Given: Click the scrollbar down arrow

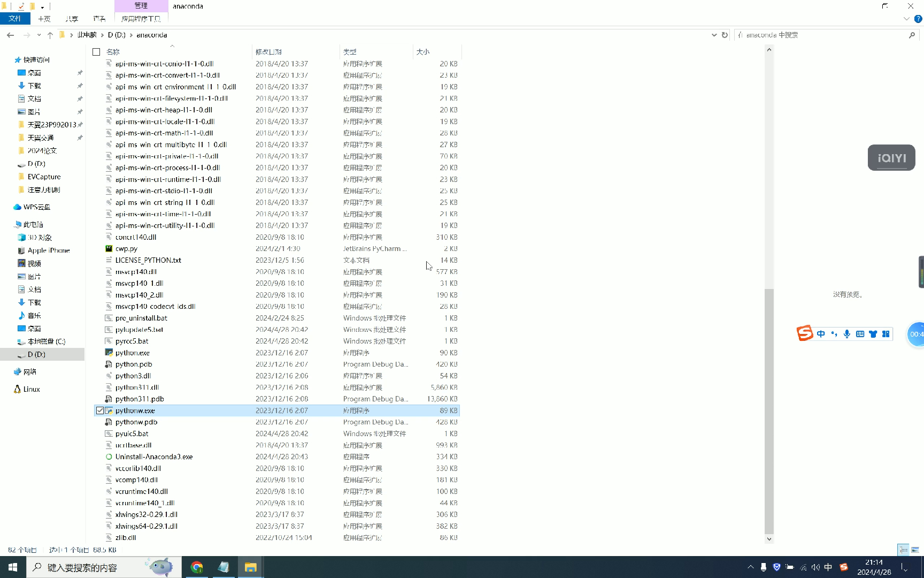Looking at the screenshot, I should pos(769,539).
